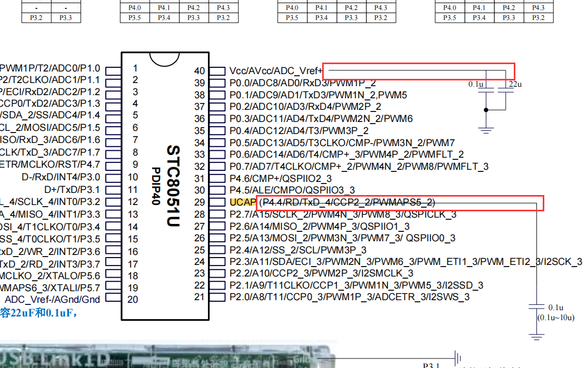Click the STC8051U chip name
This screenshot has height=368, width=588.
173,186
